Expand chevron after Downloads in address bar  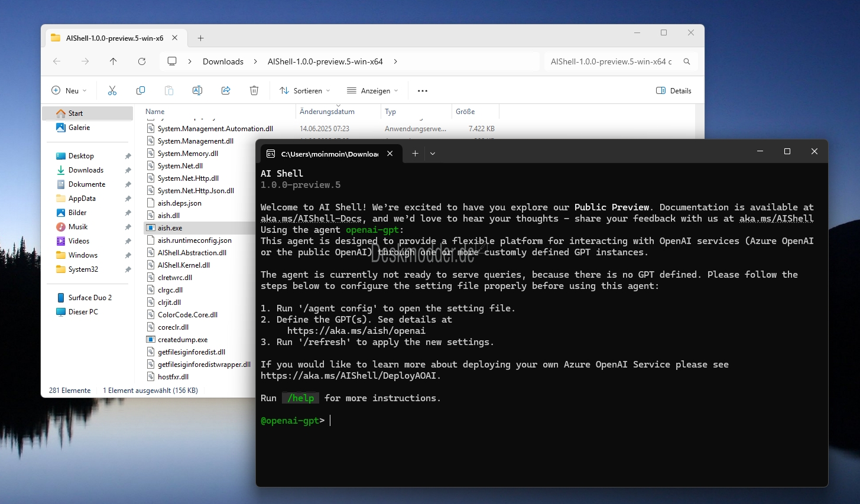tap(255, 61)
